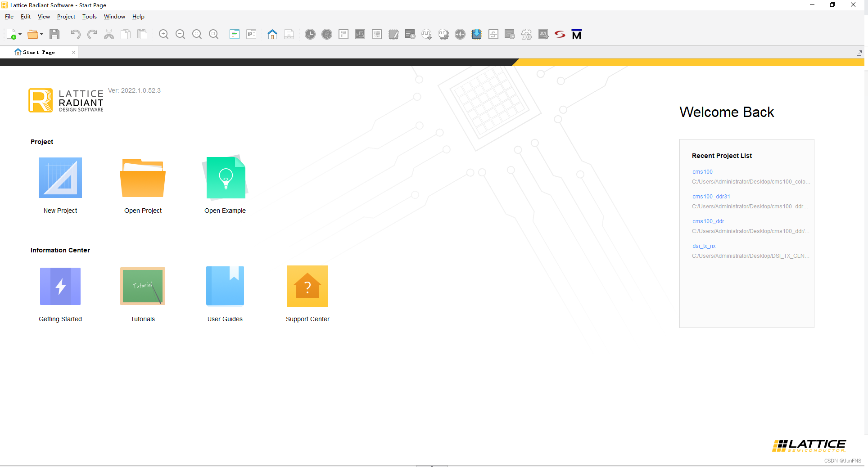
Task: Open recent project cms100_ddr31
Action: pyautogui.click(x=711, y=197)
